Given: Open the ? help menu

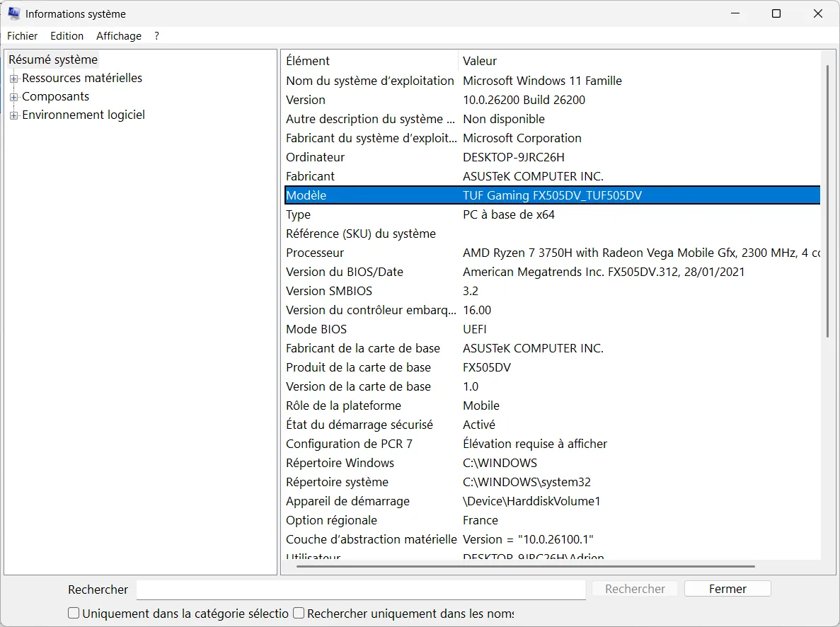Looking at the screenshot, I should 156,36.
